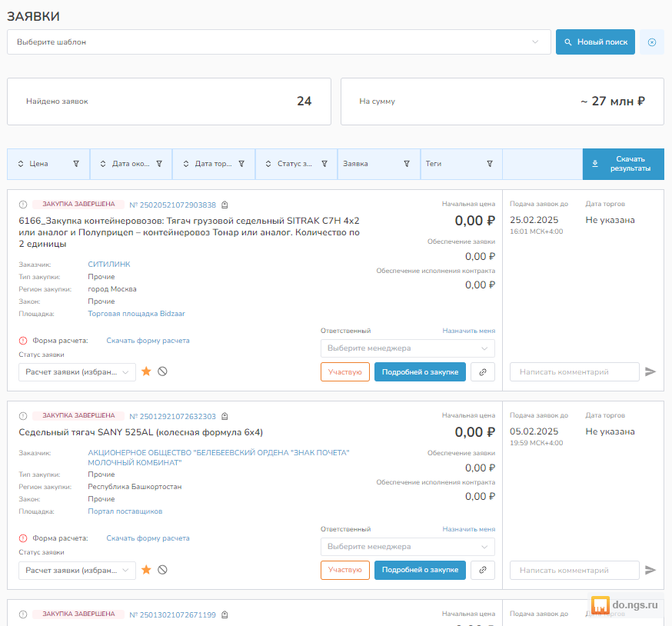Click the deadline date 25.02.2025
The image size is (672, 626).
click(534, 220)
